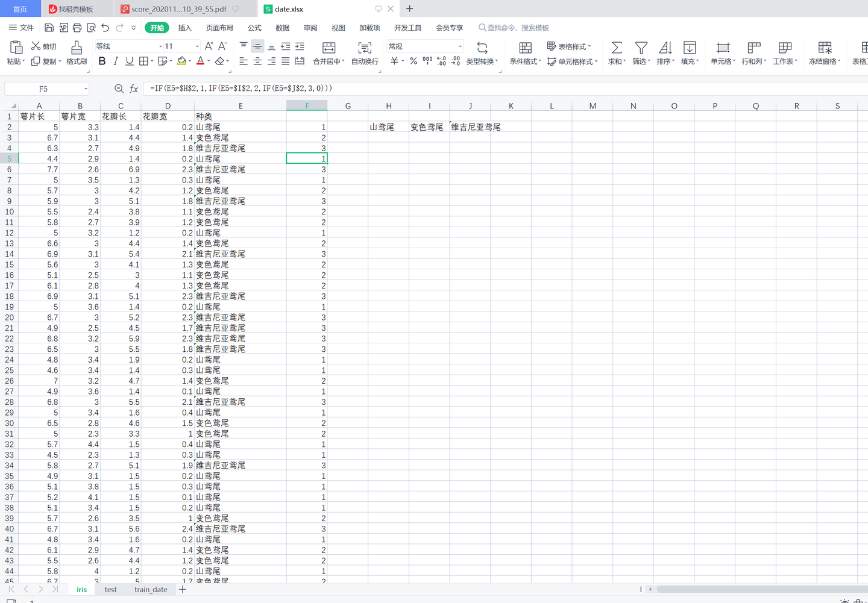
Task: Increase indent of cell content
Action: point(300,46)
